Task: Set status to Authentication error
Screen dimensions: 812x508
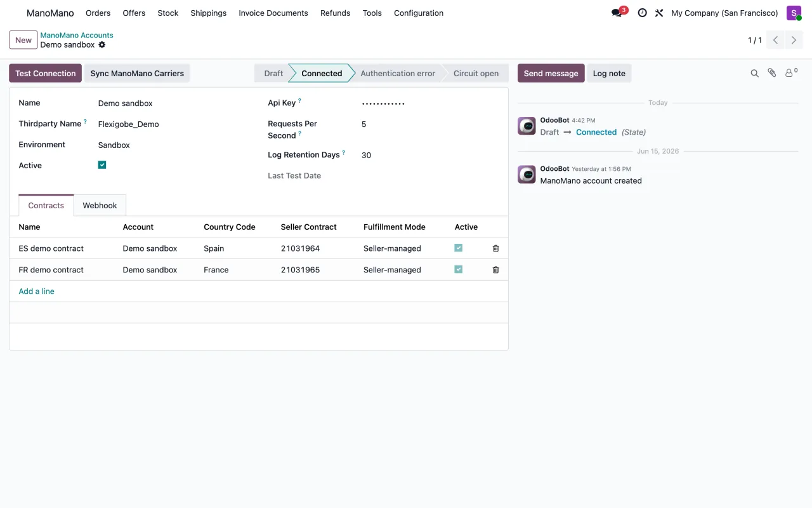Action: tap(398, 73)
